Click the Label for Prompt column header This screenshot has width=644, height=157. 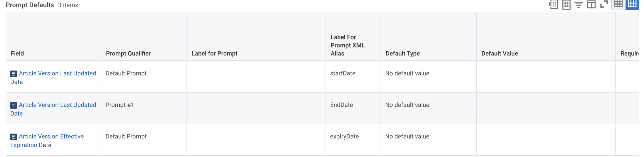tap(214, 53)
